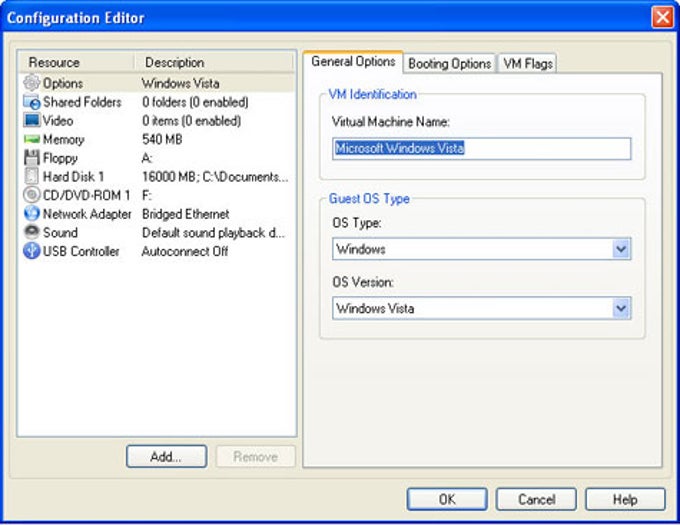Image resolution: width=680 pixels, height=525 pixels.
Task: Confirm settings with the OK button
Action: [x=447, y=499]
